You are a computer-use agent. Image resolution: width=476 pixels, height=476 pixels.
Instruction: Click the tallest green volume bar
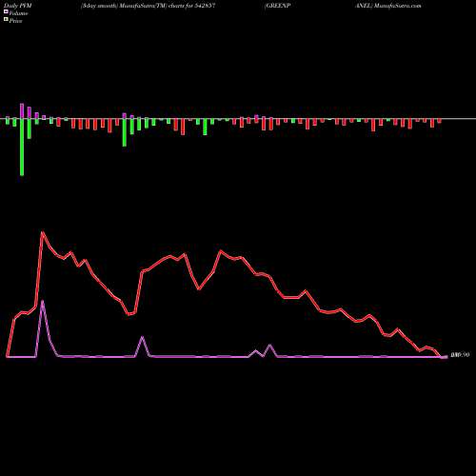22,147
